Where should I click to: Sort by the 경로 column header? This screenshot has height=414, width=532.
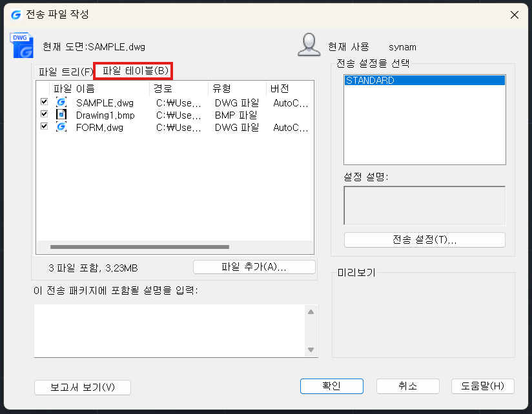tap(178, 89)
